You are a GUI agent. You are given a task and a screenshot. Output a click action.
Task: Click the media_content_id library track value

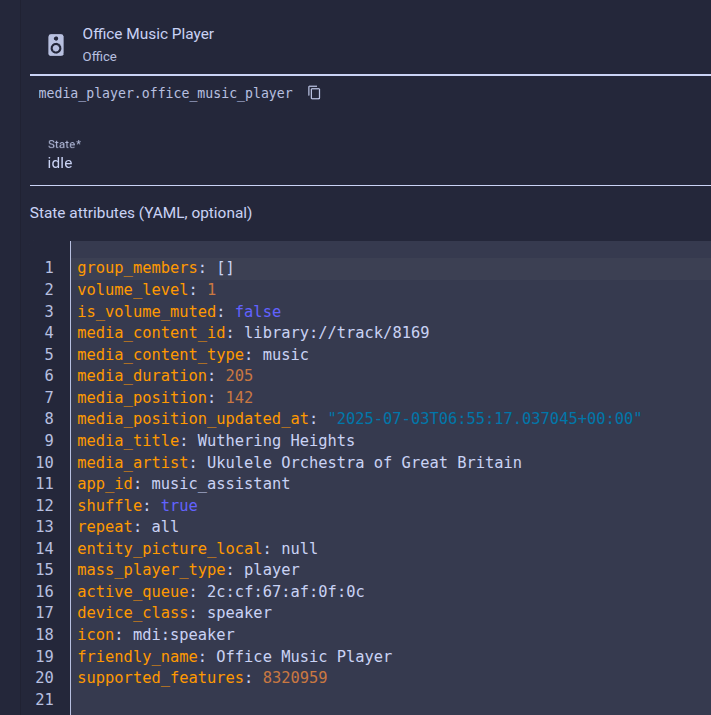pos(337,333)
